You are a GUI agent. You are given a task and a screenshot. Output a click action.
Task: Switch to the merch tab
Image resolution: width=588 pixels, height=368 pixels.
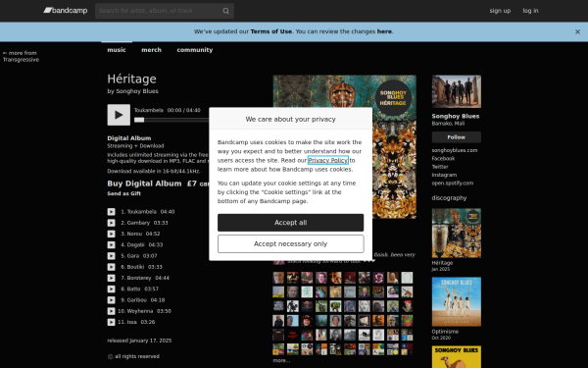point(151,50)
